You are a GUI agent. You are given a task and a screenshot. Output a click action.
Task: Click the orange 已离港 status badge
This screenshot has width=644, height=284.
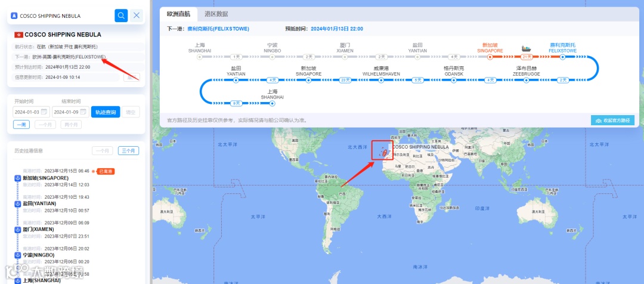105,171
